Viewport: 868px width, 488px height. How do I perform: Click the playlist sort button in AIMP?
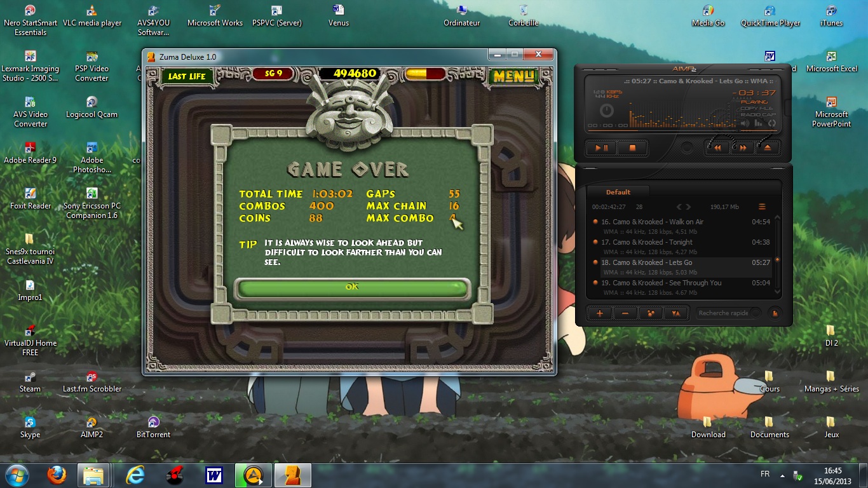point(675,313)
